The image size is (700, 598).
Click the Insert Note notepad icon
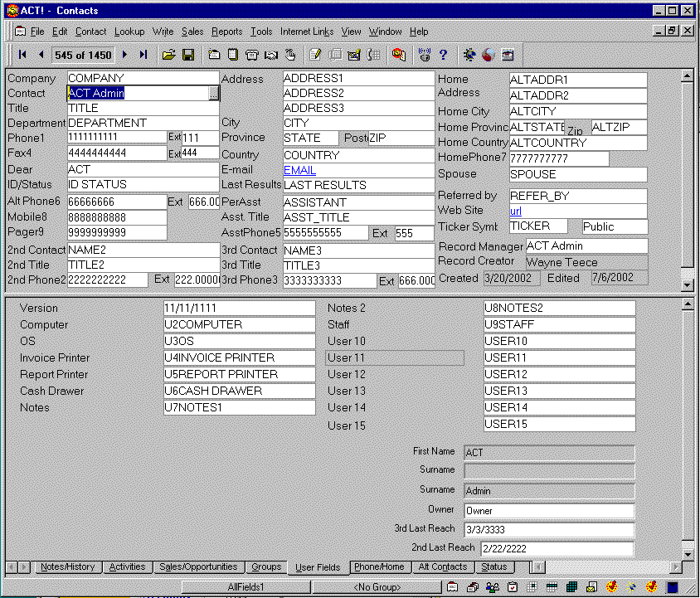232,55
